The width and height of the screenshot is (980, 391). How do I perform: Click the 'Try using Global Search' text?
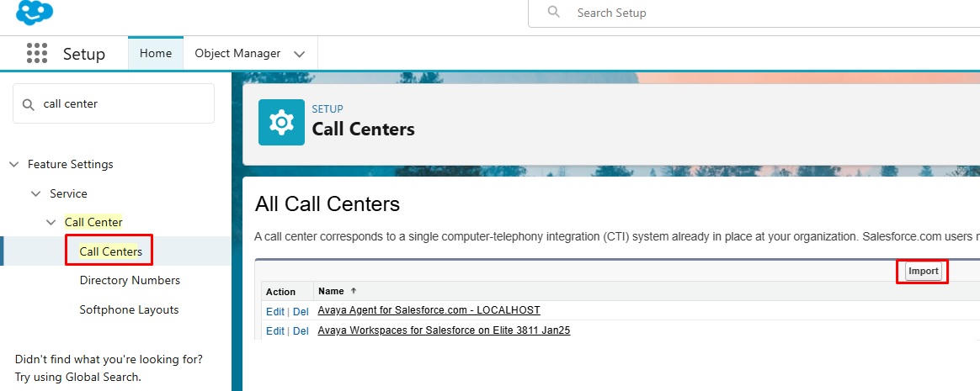coord(78,377)
